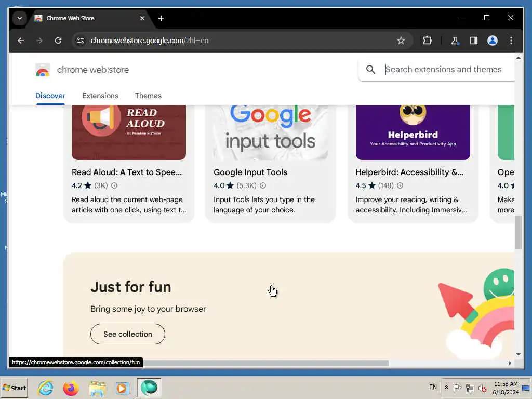The width and height of the screenshot is (532, 399).
Task: Open the Start menu
Action: [x=14, y=388]
